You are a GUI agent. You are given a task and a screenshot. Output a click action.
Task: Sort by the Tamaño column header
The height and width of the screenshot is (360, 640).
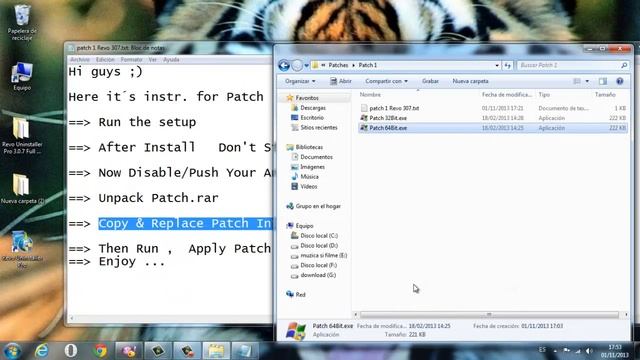point(605,95)
